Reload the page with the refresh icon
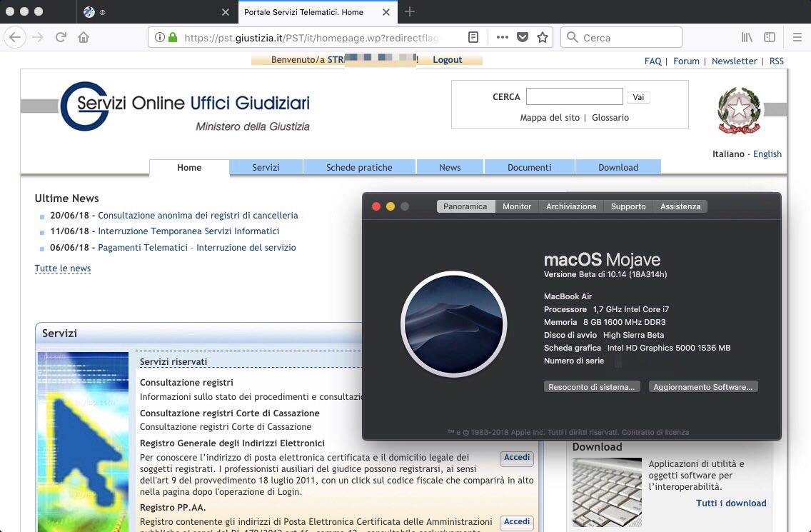Viewport: 811px width, 532px height. click(61, 37)
